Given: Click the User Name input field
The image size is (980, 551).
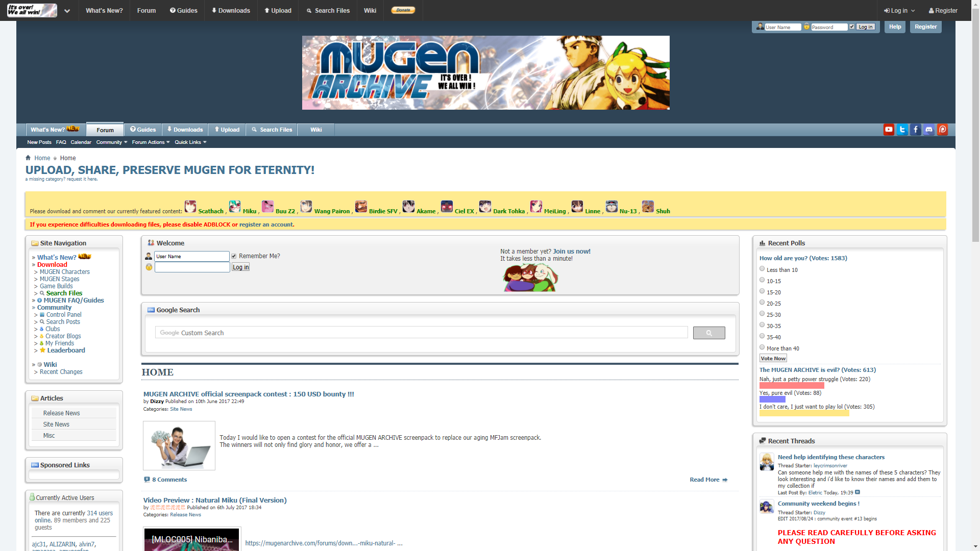Looking at the screenshot, I should tap(191, 256).
